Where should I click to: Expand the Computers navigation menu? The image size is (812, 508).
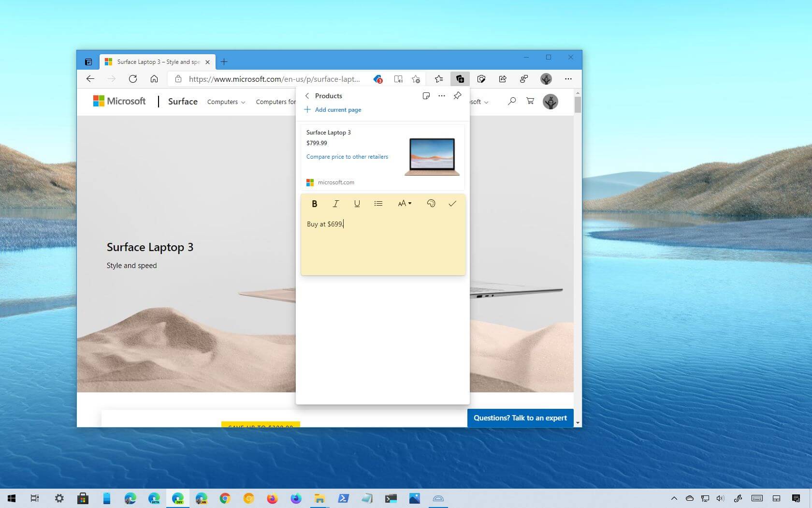tap(226, 102)
